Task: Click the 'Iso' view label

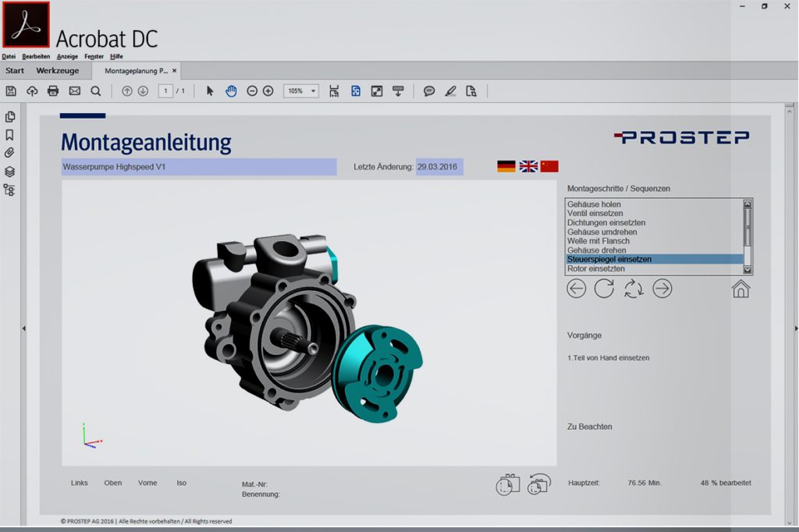Action: point(181,483)
